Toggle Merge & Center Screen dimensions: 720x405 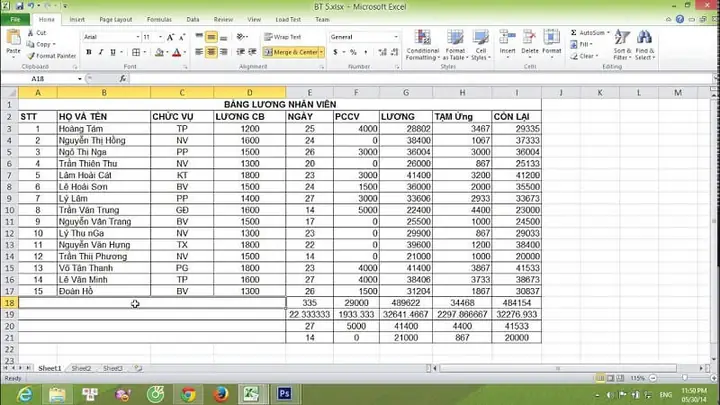point(291,52)
